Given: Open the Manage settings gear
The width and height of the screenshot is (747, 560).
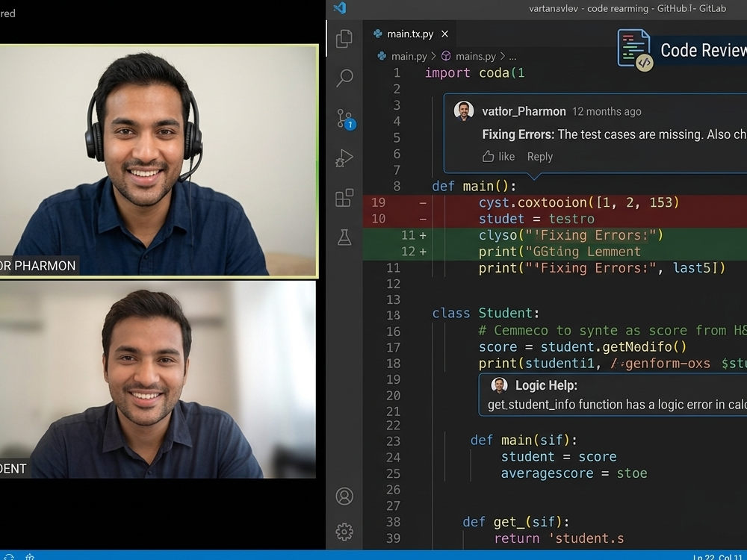Looking at the screenshot, I should pos(344,532).
